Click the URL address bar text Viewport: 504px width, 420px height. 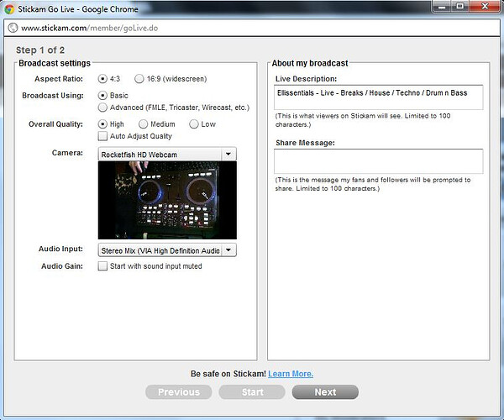[89, 28]
